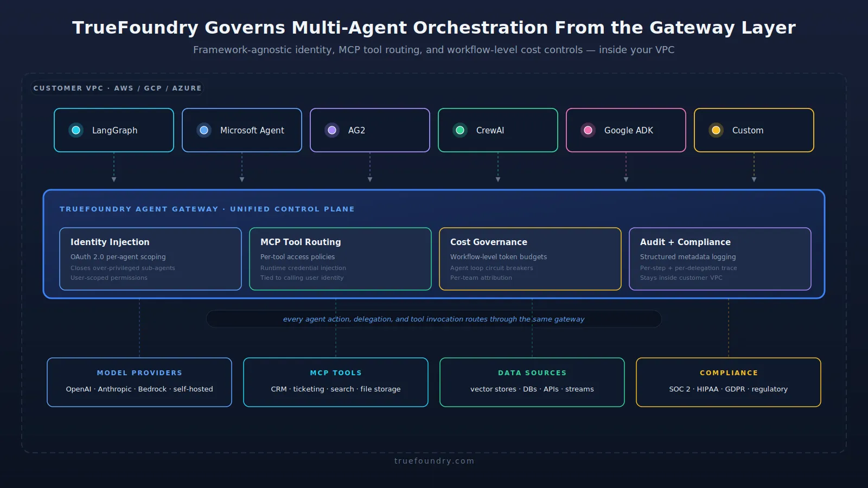Screen dimensions: 868x488
Task: Click the Data Sources box
Action: 532,382
